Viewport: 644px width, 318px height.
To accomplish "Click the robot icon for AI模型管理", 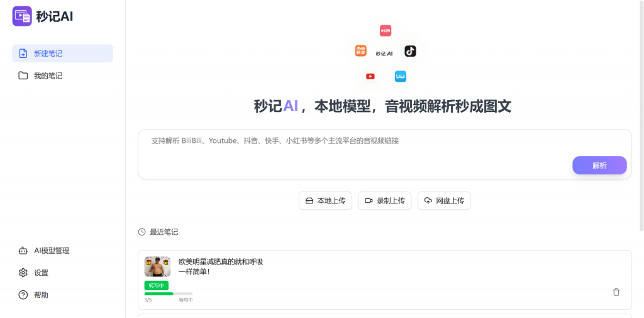I will (23, 251).
